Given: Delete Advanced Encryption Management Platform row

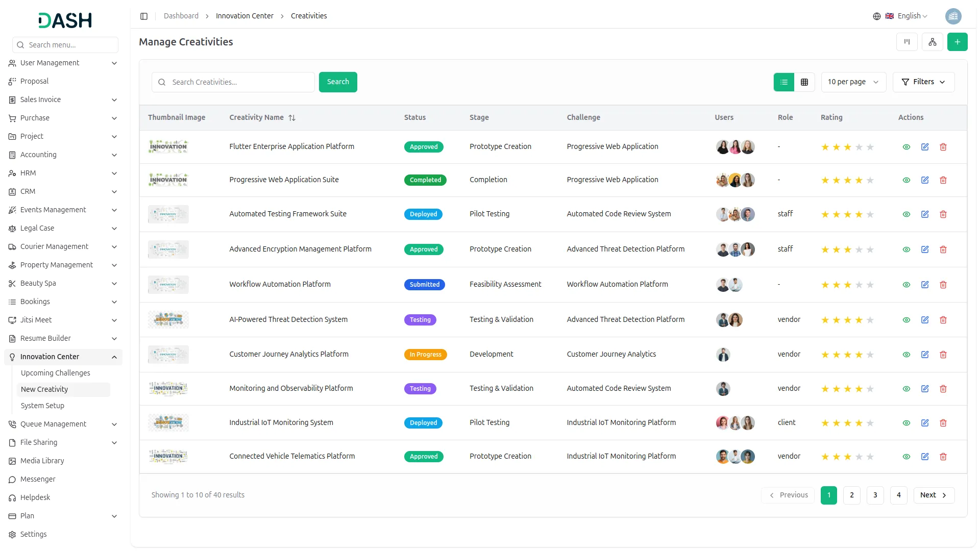Looking at the screenshot, I should tap(943, 249).
